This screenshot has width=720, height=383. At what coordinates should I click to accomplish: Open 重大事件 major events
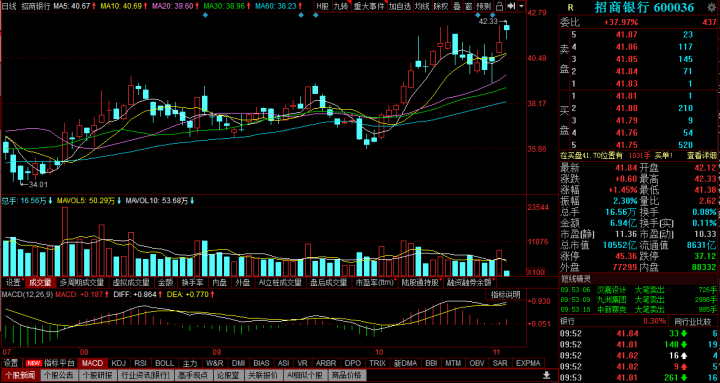pos(369,6)
